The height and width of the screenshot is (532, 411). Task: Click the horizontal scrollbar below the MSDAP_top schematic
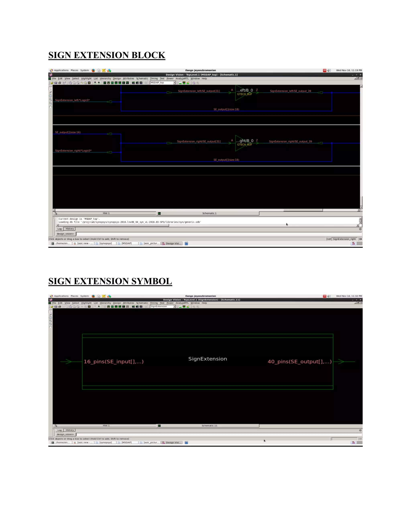coord(303,210)
